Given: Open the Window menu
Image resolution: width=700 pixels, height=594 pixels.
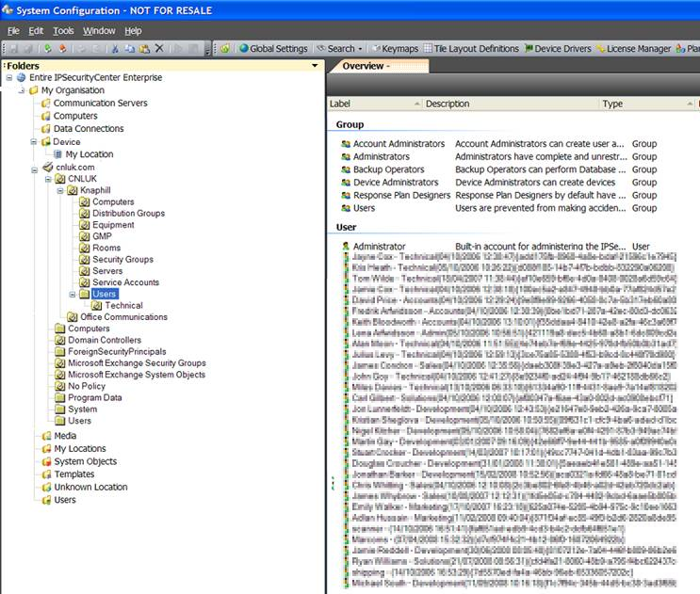Looking at the screenshot, I should coord(99,30).
